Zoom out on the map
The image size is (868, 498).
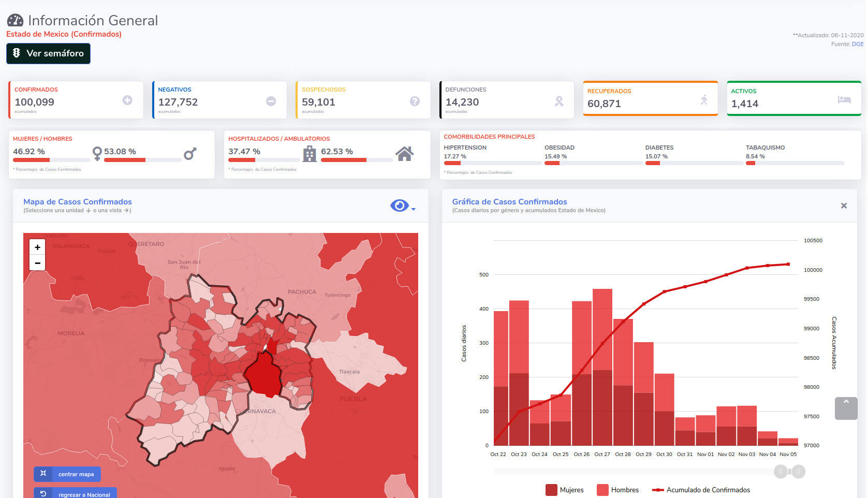tap(37, 263)
